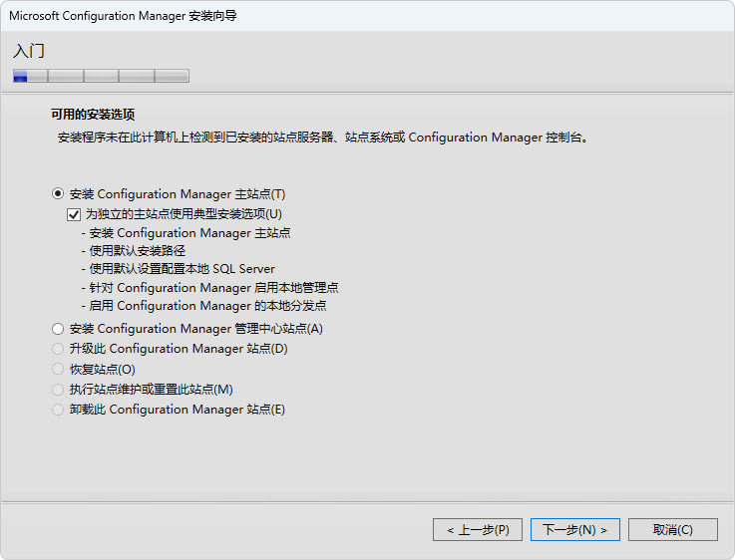Click the first blue progress bar segment
The image size is (735, 560).
[x=30, y=76]
